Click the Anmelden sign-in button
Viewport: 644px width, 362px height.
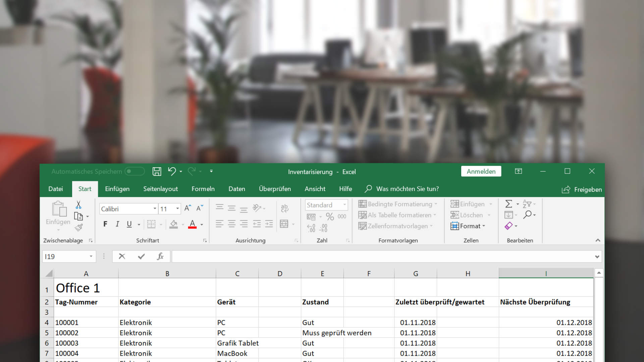point(481,171)
